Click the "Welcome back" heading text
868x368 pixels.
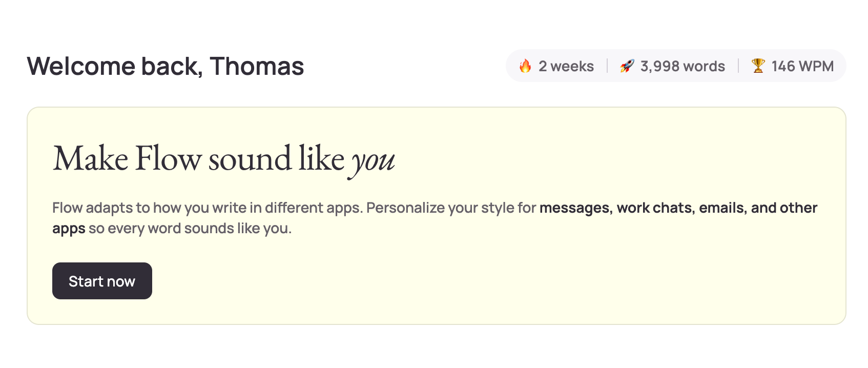[x=115, y=66]
